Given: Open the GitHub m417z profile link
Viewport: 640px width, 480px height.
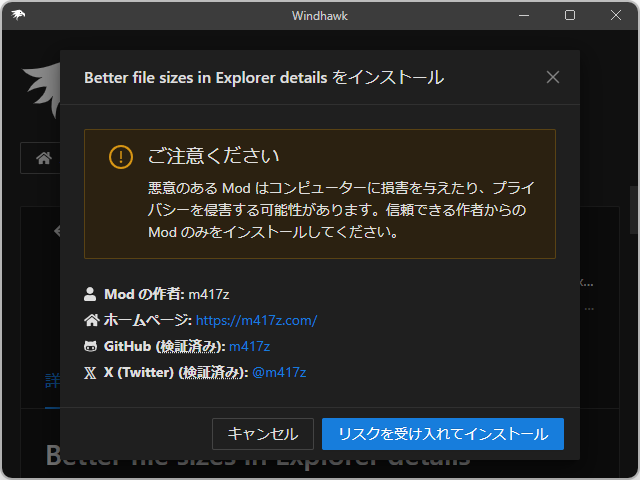Looking at the screenshot, I should pyautogui.click(x=249, y=347).
